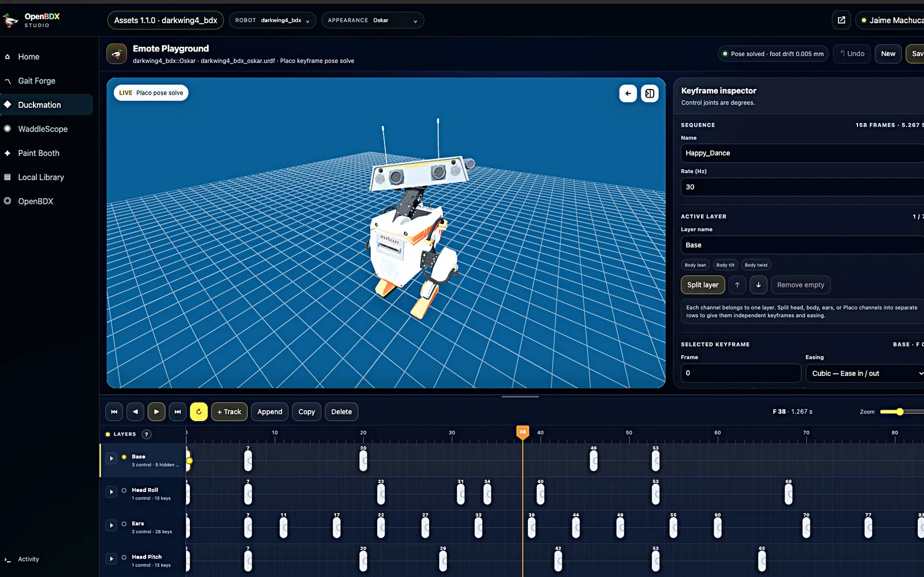
Task: Click the Copy keyframe button
Action: pos(307,412)
